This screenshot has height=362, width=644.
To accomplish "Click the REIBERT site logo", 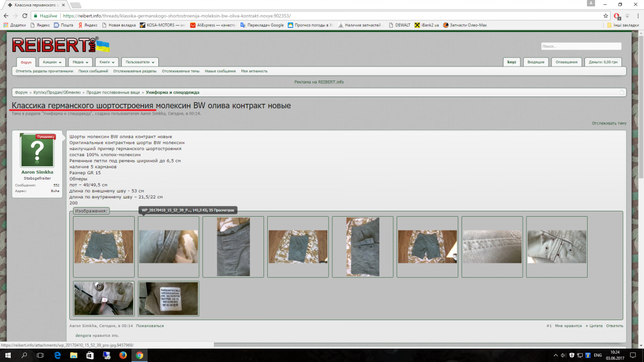I will (x=54, y=45).
